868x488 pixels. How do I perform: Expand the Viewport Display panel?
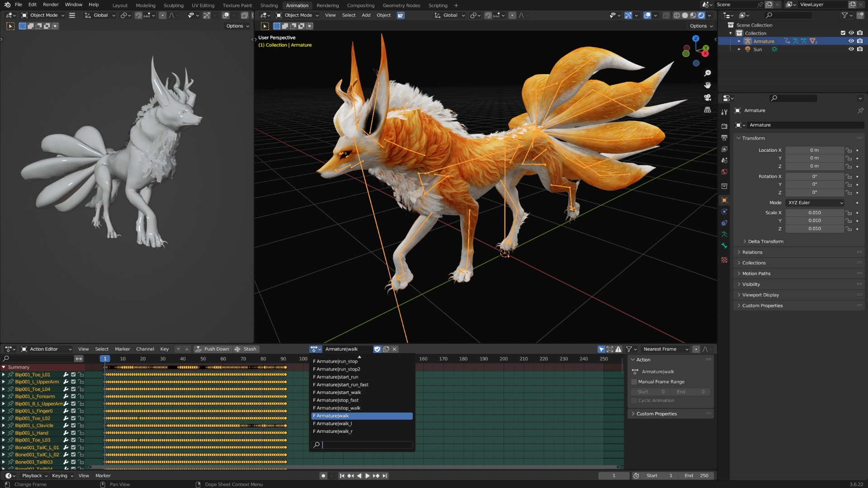click(x=760, y=295)
